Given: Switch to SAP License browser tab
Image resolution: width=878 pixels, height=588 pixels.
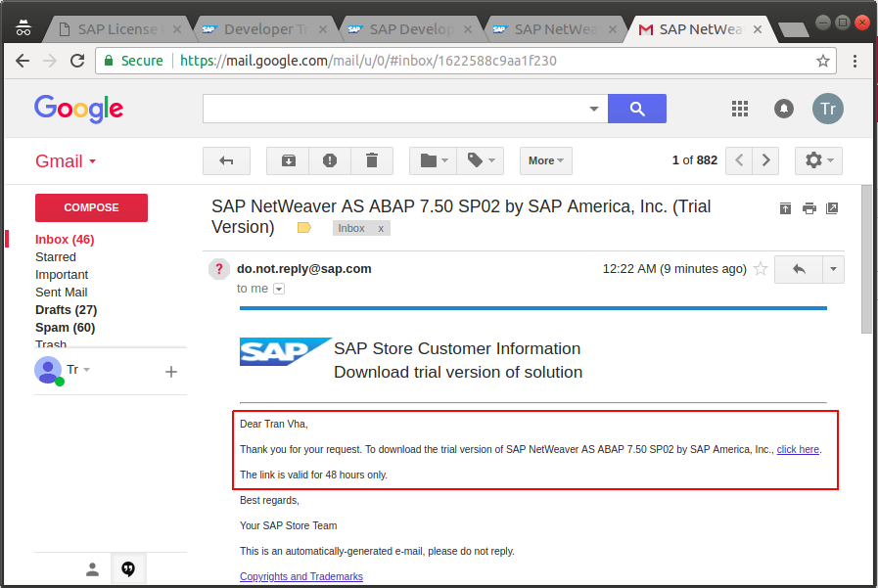Looking at the screenshot, I should click(116, 29).
